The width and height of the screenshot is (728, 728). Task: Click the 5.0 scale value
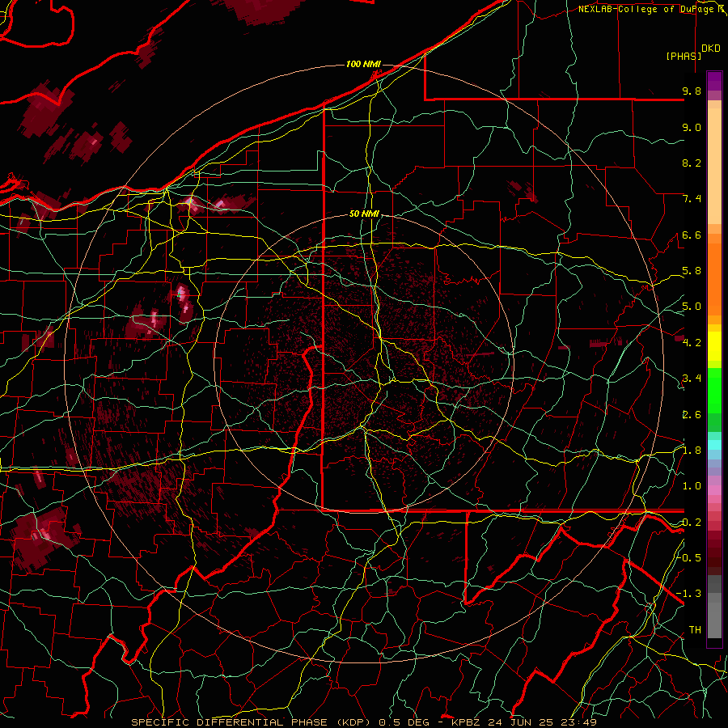click(692, 307)
